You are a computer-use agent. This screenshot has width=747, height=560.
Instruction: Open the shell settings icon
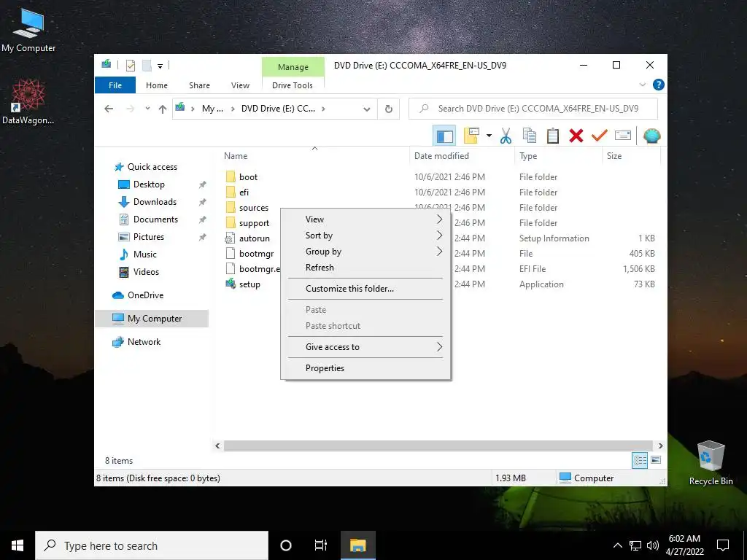click(x=651, y=136)
